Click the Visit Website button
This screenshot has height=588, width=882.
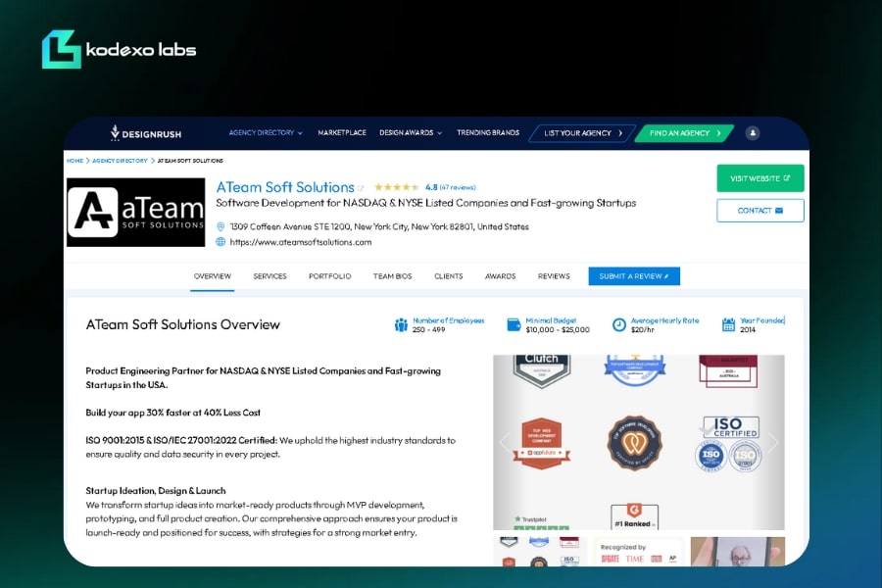(759, 178)
